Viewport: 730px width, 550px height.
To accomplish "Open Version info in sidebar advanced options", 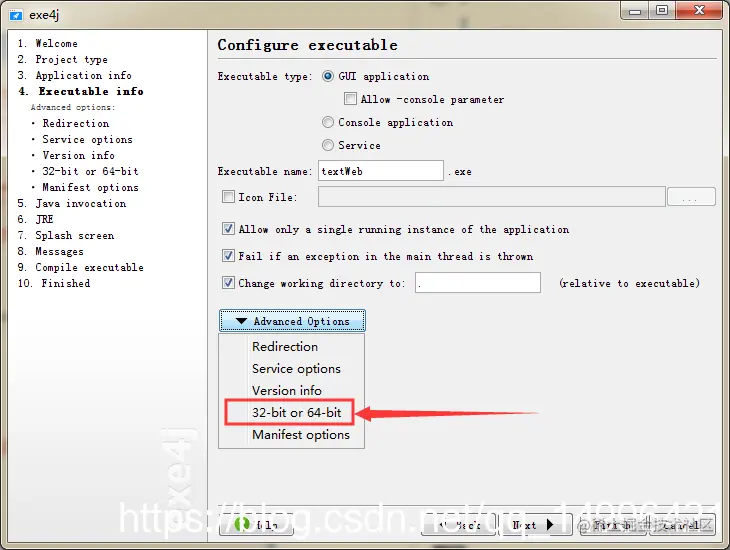I will tap(78, 155).
